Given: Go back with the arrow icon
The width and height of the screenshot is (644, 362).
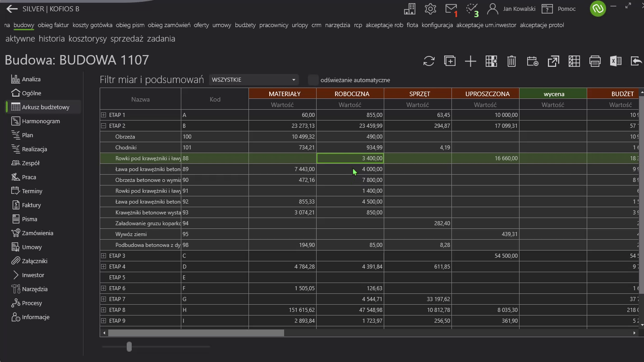Looking at the screenshot, I should point(12,9).
